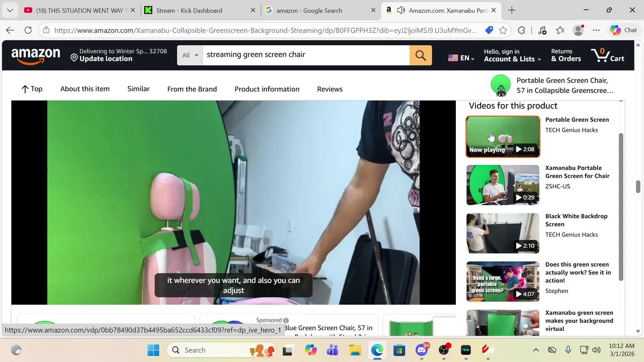Click the Amazon logo
Viewport: 644px width, 362px height.
coord(36,55)
